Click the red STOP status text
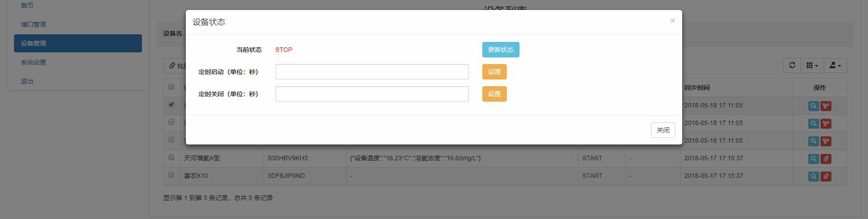This screenshot has height=219, width=868. (x=283, y=50)
